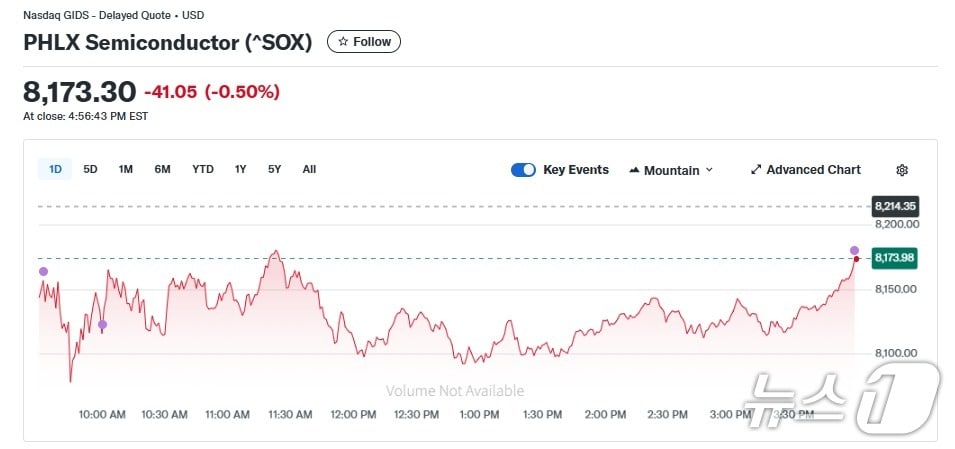Show the 5Y chart range
This screenshot has height=449, width=955.
(x=274, y=169)
